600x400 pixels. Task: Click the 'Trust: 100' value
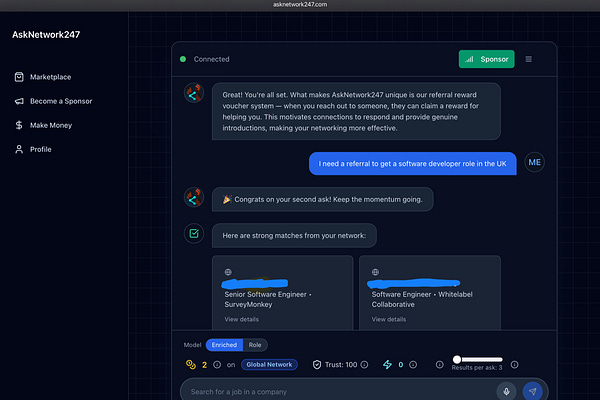pos(341,365)
